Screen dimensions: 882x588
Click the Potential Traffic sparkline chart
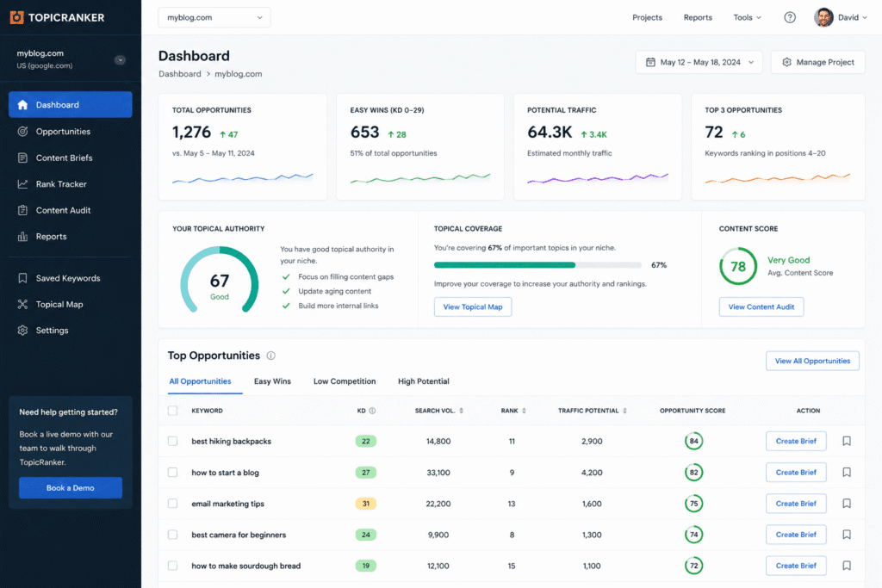point(598,178)
